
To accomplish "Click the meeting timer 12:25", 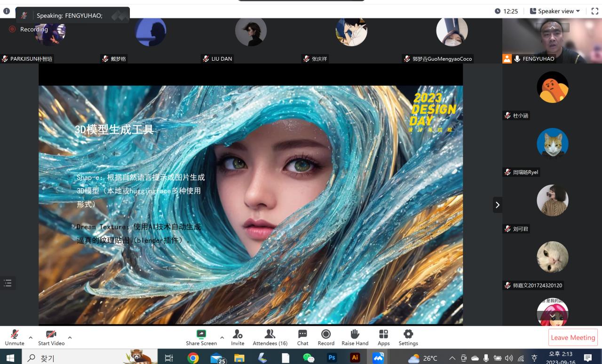I will click(506, 11).
